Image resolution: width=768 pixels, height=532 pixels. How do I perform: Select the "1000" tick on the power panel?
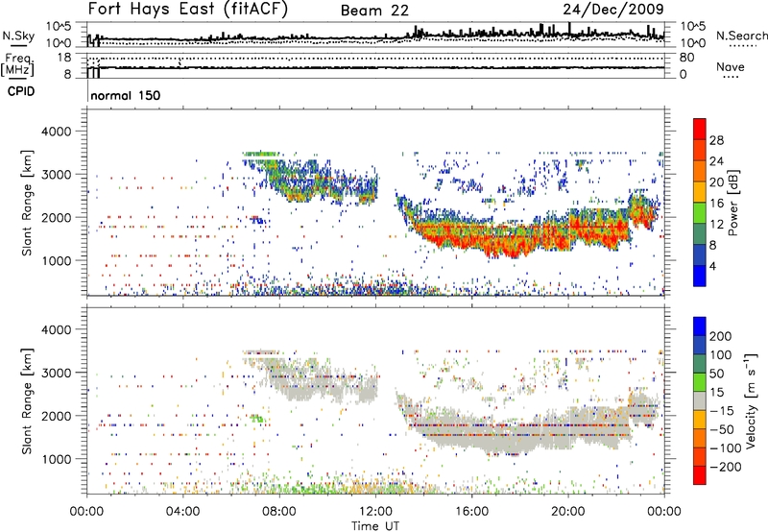[56, 260]
